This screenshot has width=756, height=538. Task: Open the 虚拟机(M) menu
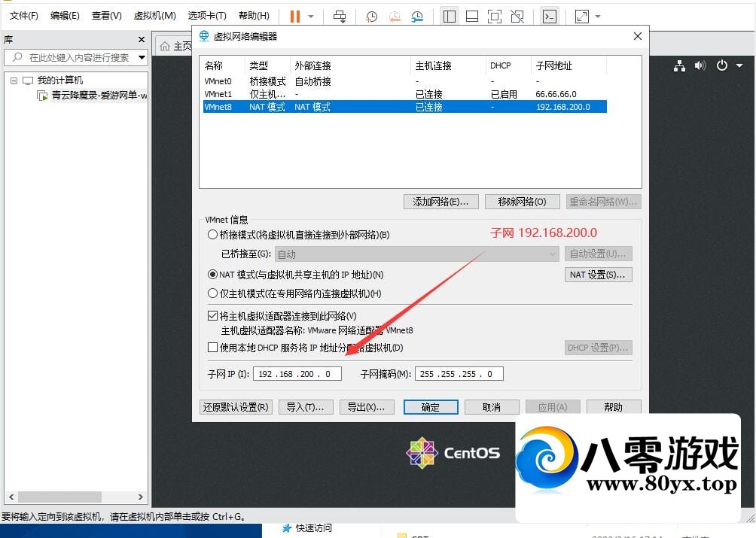155,15
